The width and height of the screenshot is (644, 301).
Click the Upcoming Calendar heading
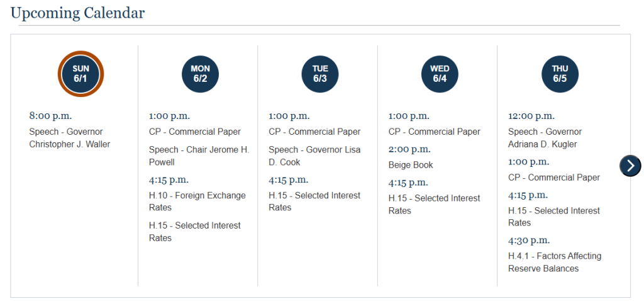pos(78,13)
